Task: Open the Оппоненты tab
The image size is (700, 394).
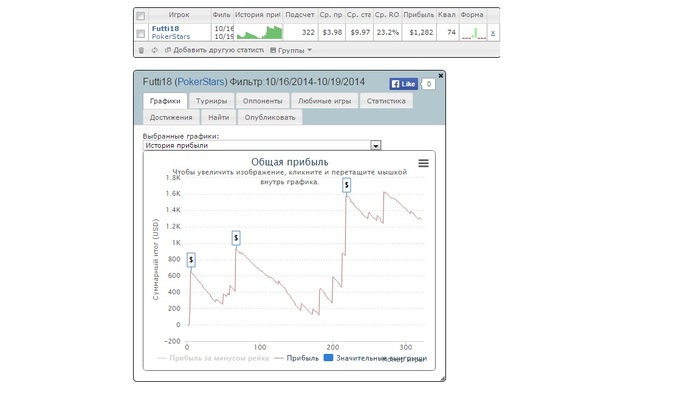Action: [x=262, y=101]
